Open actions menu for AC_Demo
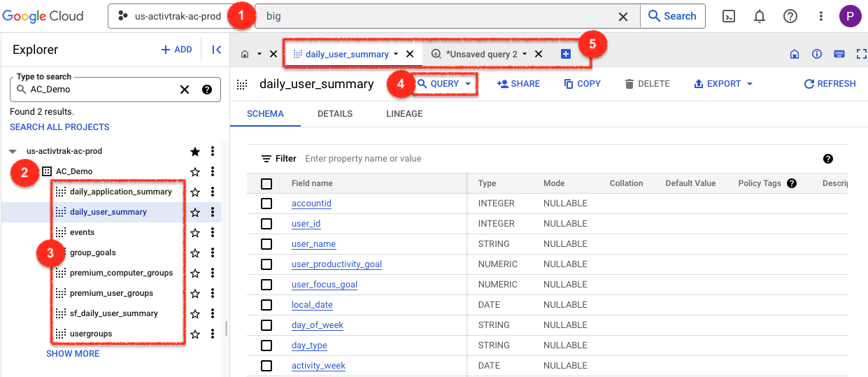 point(213,171)
